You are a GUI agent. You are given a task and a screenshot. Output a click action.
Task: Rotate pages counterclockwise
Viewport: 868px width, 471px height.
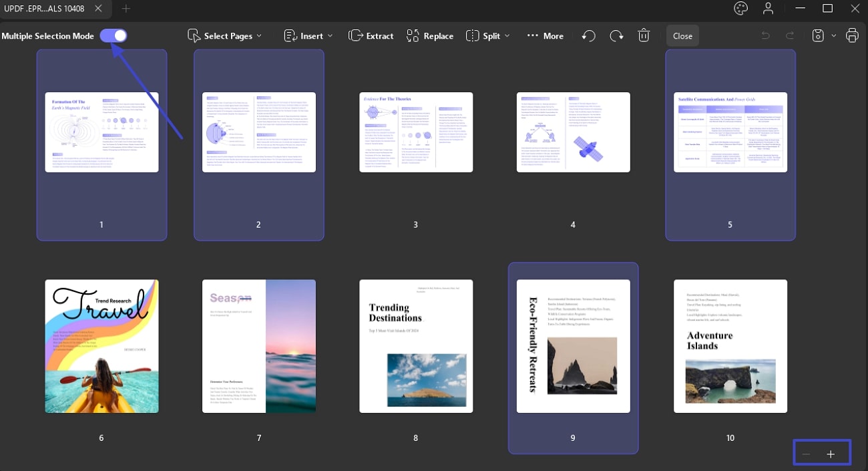588,36
